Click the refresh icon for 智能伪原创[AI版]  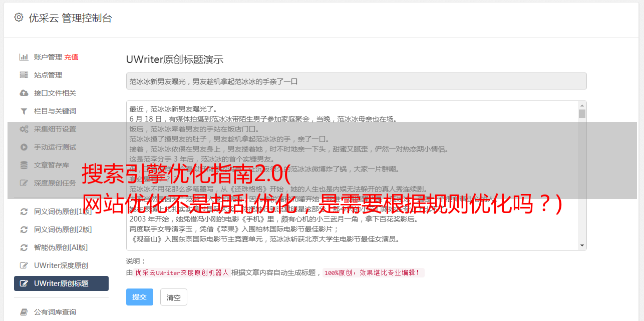click(24, 247)
